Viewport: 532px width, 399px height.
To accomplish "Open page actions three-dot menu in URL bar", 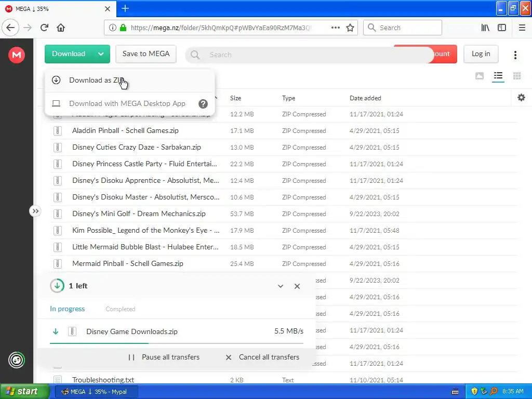I will pyautogui.click(x=336, y=28).
